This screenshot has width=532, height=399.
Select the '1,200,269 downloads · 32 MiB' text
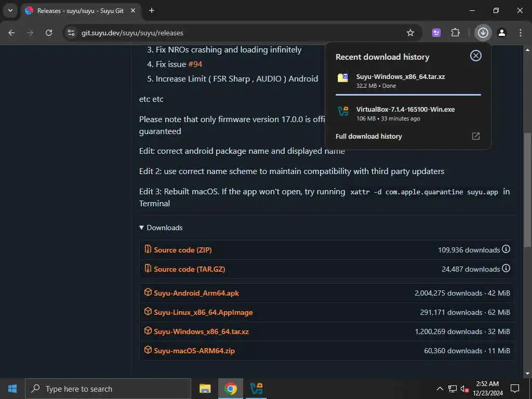pos(462,332)
